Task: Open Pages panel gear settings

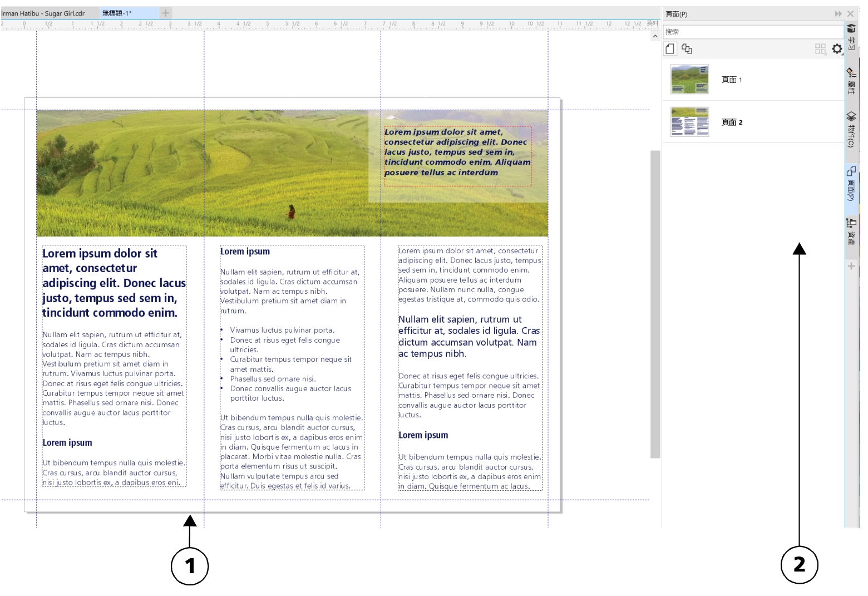Action: [837, 49]
